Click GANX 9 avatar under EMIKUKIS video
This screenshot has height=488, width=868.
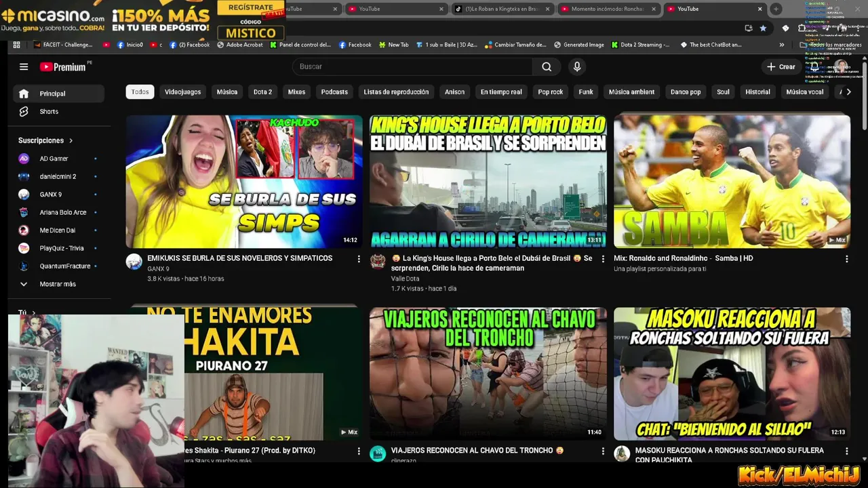pos(134,262)
